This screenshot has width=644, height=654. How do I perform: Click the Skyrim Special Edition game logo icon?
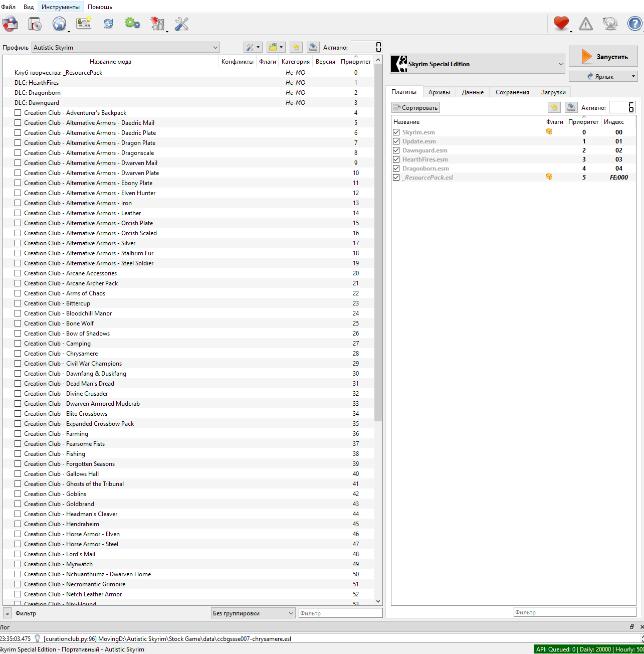(399, 64)
